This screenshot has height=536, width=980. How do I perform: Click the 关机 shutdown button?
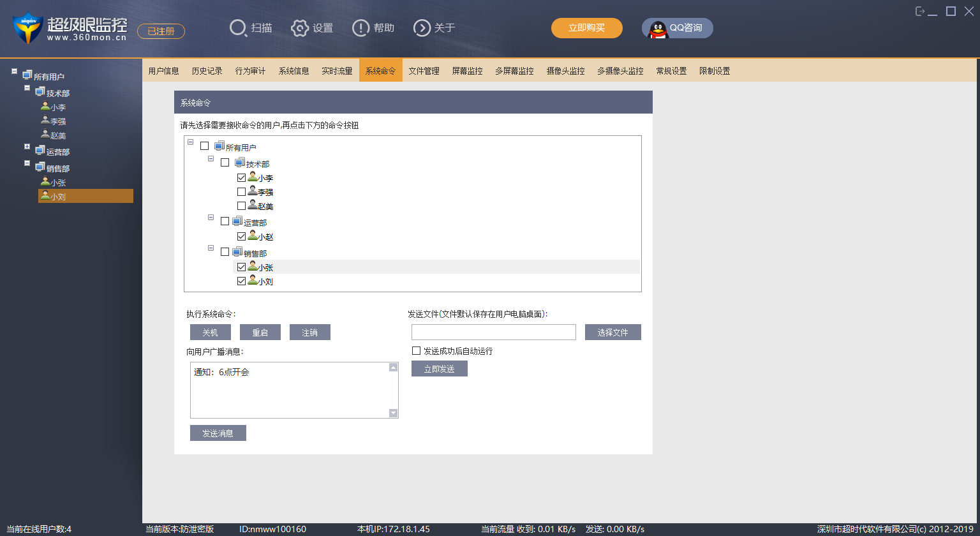(210, 332)
